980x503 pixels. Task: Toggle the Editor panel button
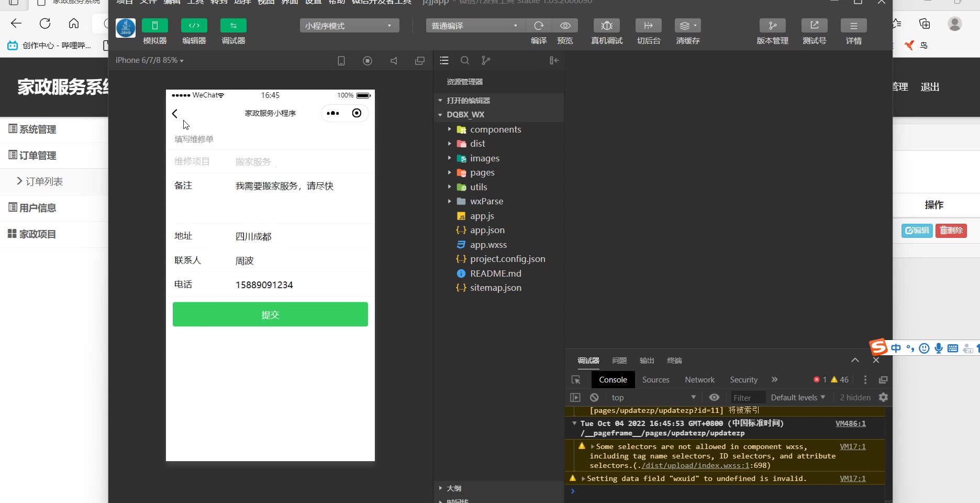tap(194, 26)
